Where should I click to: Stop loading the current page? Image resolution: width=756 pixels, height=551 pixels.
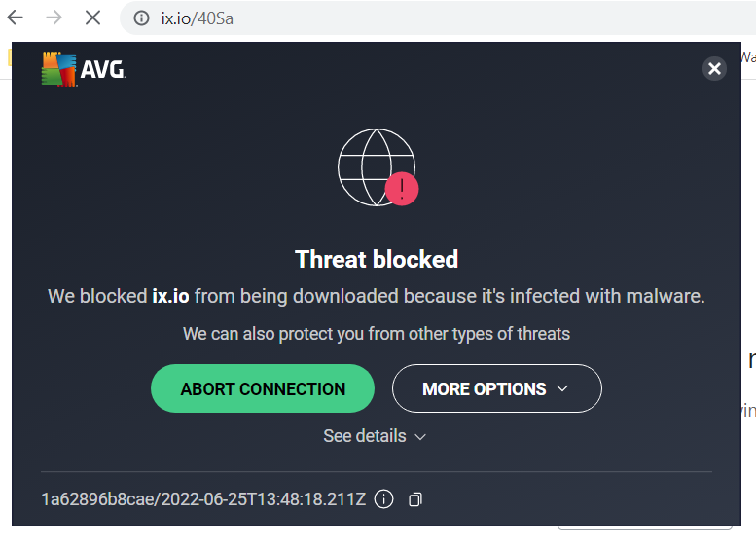coord(92,18)
